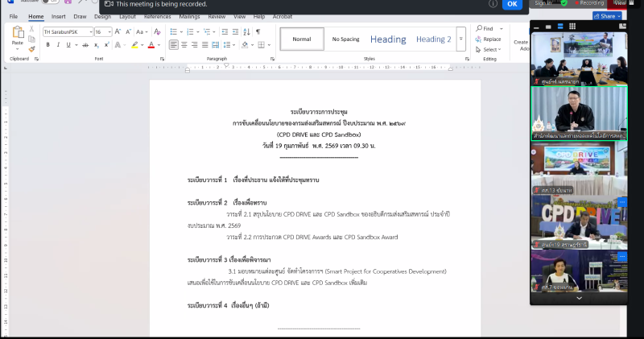The height and width of the screenshot is (339, 644).
Task: Apply italic formatting to text
Action: coord(58,45)
